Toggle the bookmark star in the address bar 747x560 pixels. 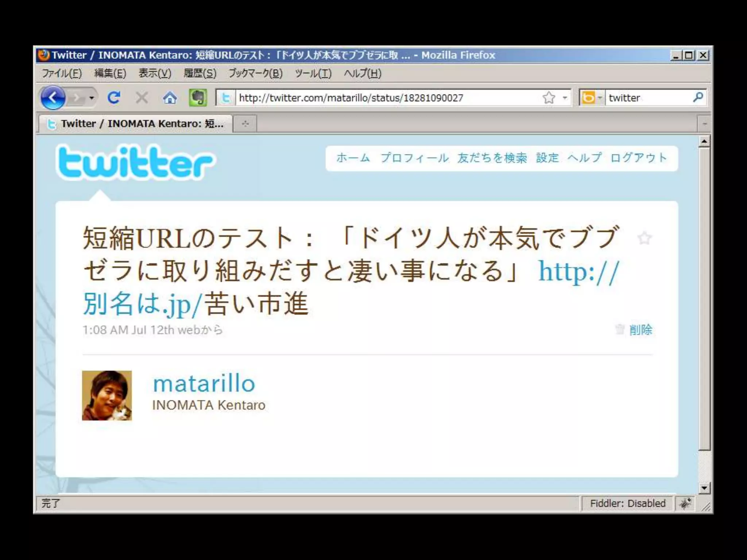coord(549,98)
